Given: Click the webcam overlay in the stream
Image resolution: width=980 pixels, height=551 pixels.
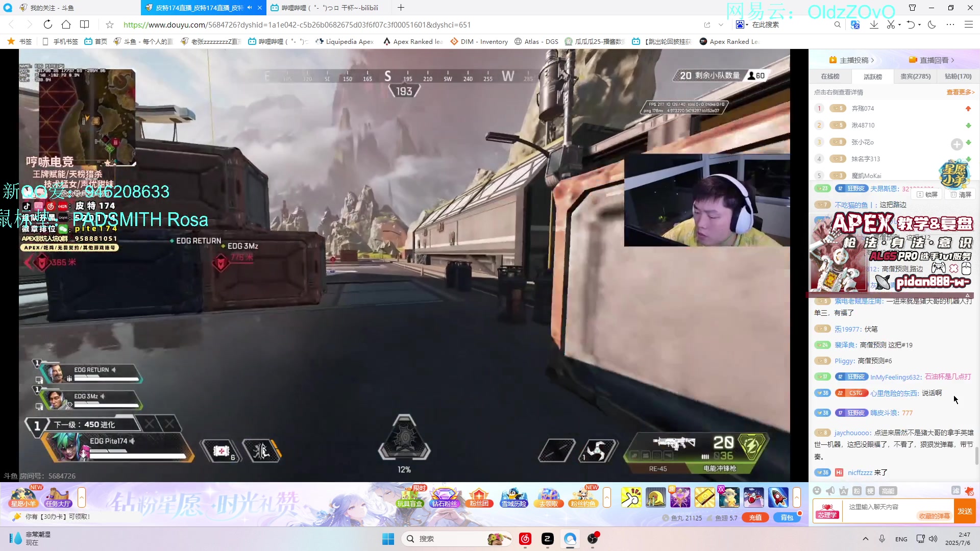Looking at the screenshot, I should 706,200.
